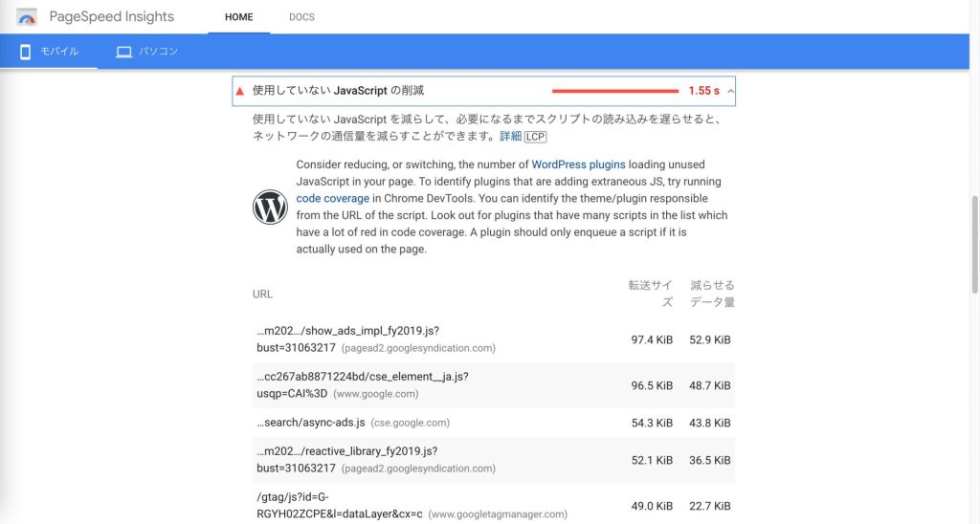
Task: Collapse the unused JavaScript audit chevron
Action: [x=730, y=91]
